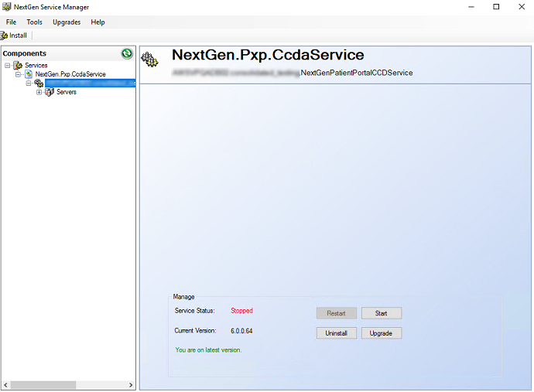The image size is (534, 392).
Task: Click the Upgrade button
Action: coord(382,333)
